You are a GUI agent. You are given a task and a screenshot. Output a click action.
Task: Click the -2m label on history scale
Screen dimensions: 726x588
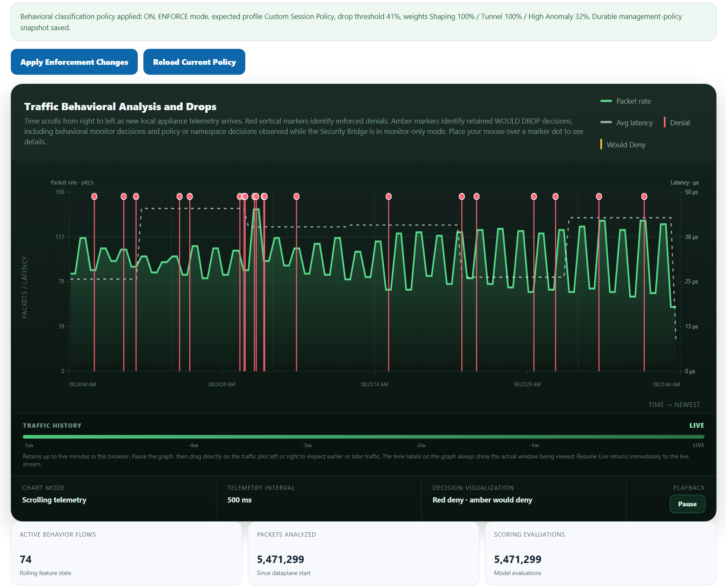tap(420, 445)
